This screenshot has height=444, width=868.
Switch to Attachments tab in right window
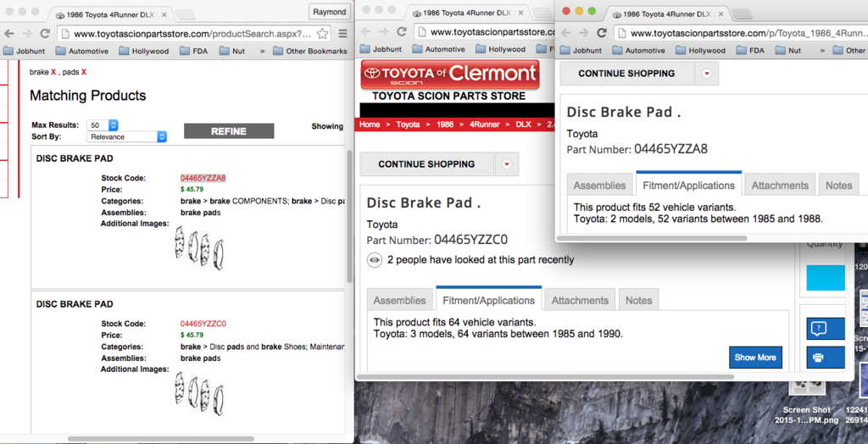[x=780, y=185]
